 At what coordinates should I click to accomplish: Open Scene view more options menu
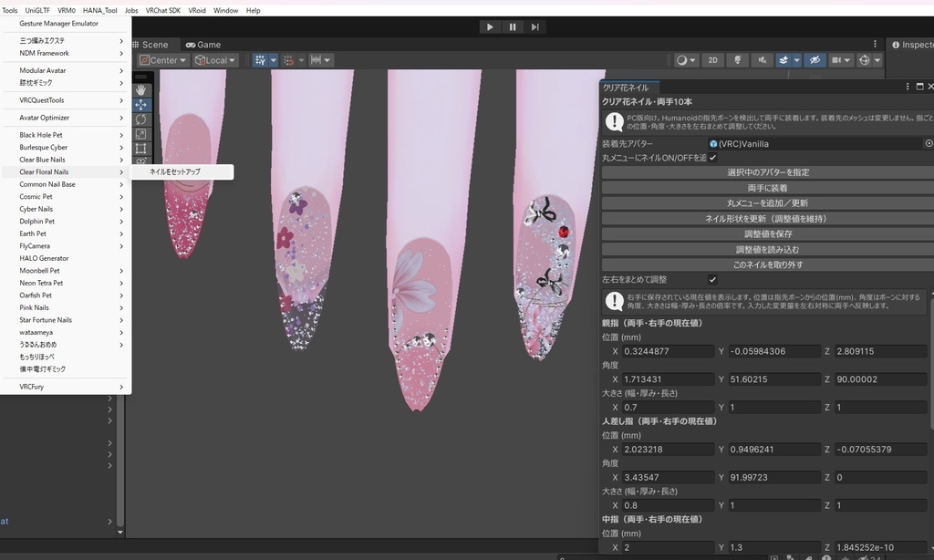(x=875, y=44)
